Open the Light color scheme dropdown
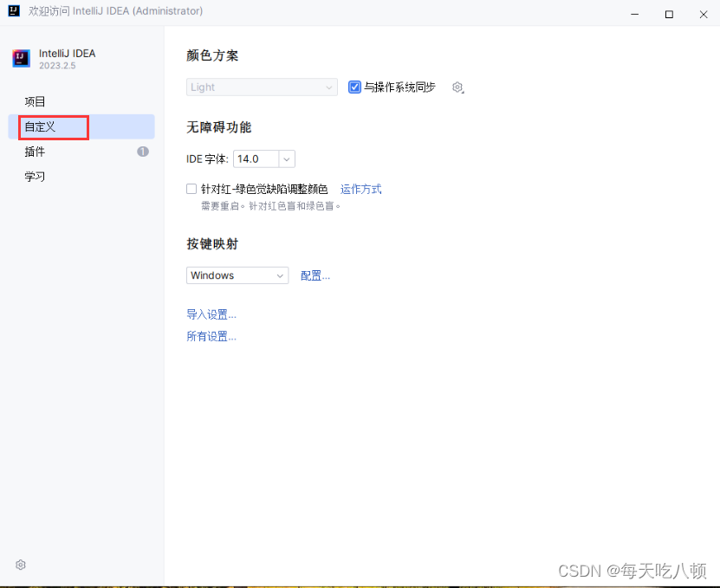 (x=262, y=87)
